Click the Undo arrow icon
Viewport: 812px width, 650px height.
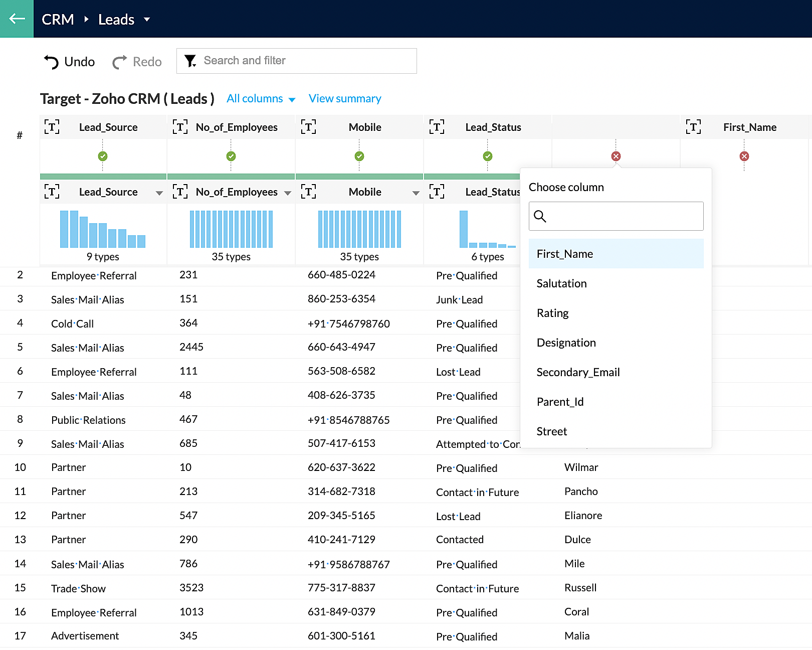pyautogui.click(x=51, y=62)
